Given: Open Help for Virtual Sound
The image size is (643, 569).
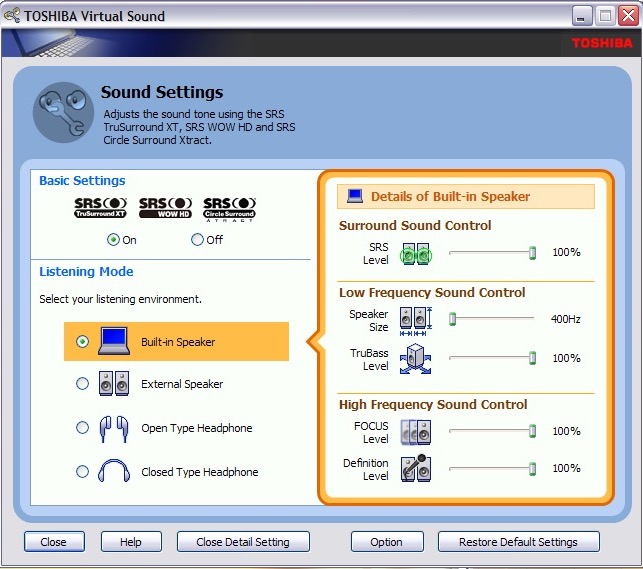Looking at the screenshot, I should (130, 542).
